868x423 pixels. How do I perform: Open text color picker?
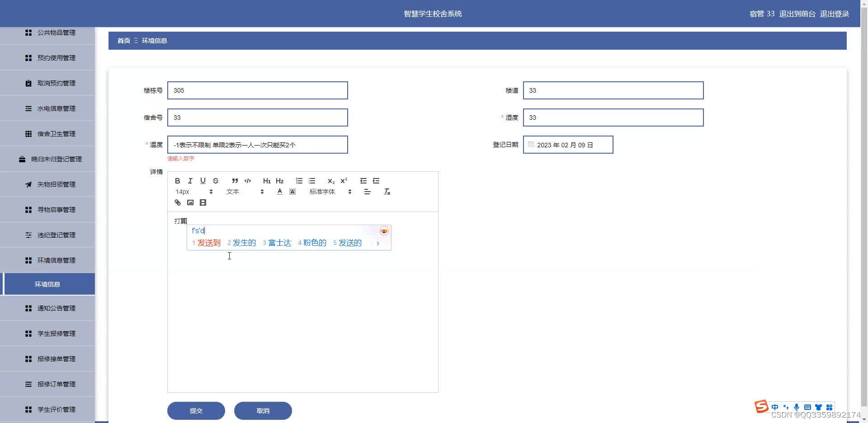click(x=280, y=192)
